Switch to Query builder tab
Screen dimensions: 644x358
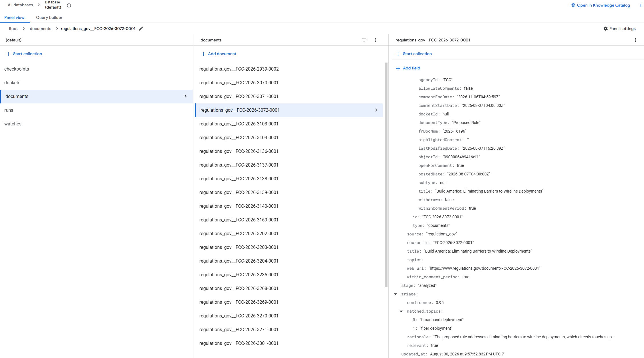click(49, 17)
